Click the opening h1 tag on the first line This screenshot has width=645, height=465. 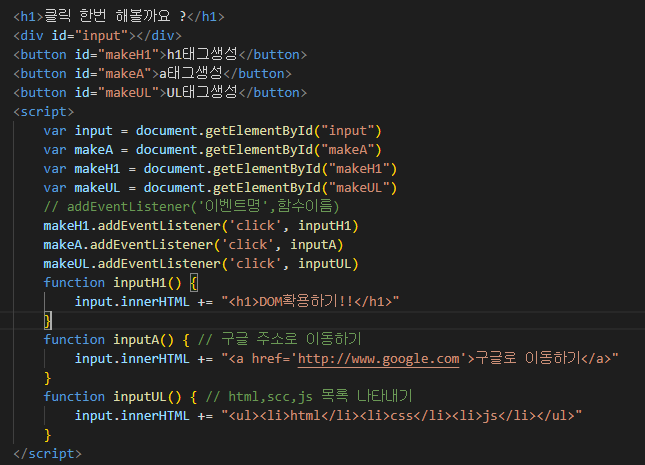point(28,16)
